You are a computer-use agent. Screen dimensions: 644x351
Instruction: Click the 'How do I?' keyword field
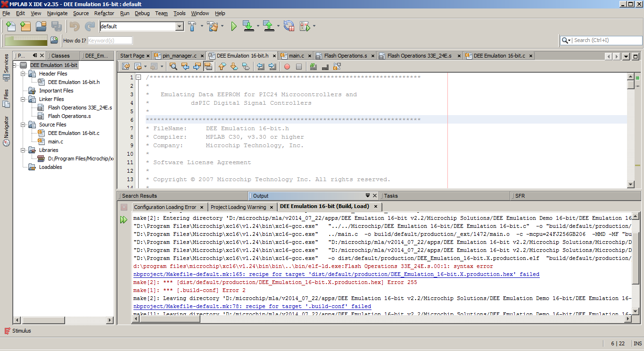pyautogui.click(x=110, y=41)
